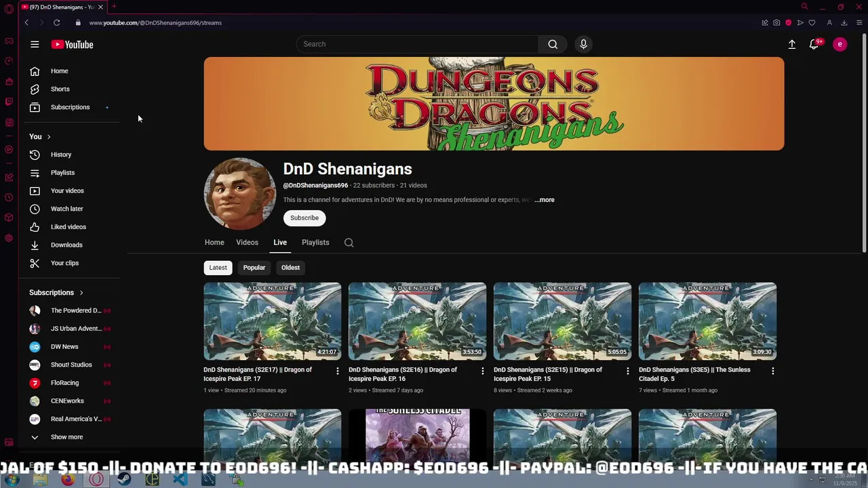This screenshot has width=868, height=488.
Task: Open the browser tab search icon
Action: [804, 7]
